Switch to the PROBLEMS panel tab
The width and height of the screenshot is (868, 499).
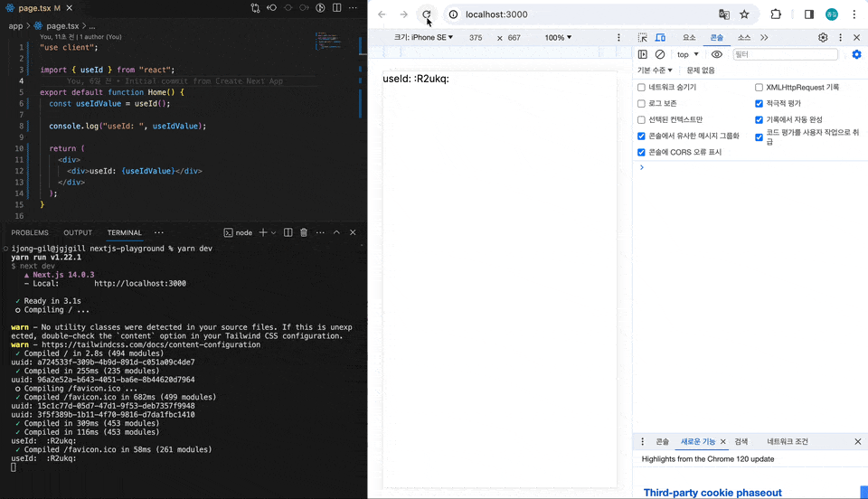(x=30, y=232)
